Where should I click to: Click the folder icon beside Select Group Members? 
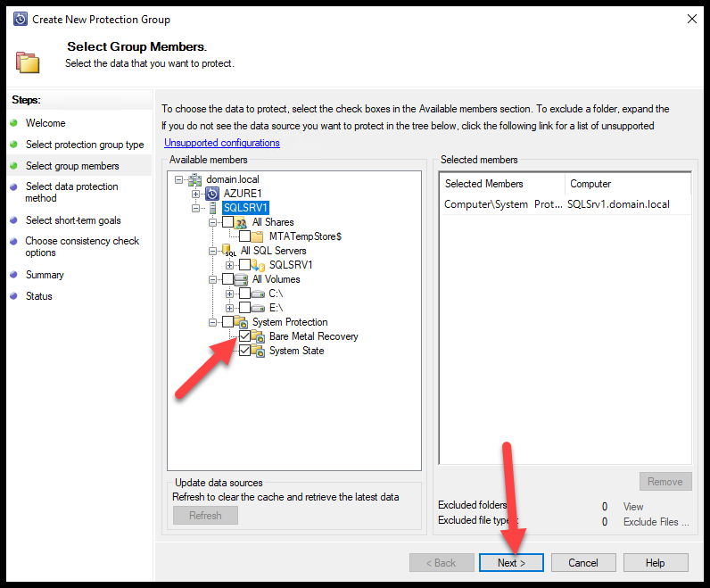point(28,62)
